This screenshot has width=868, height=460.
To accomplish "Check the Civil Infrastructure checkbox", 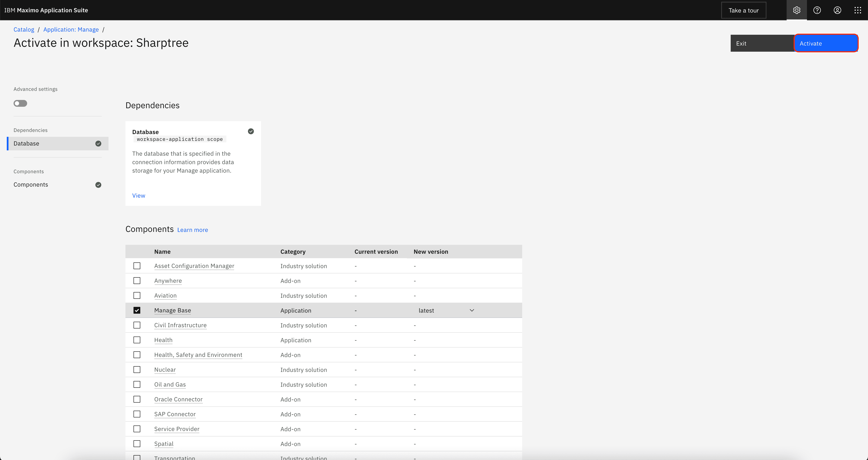I will tap(137, 325).
